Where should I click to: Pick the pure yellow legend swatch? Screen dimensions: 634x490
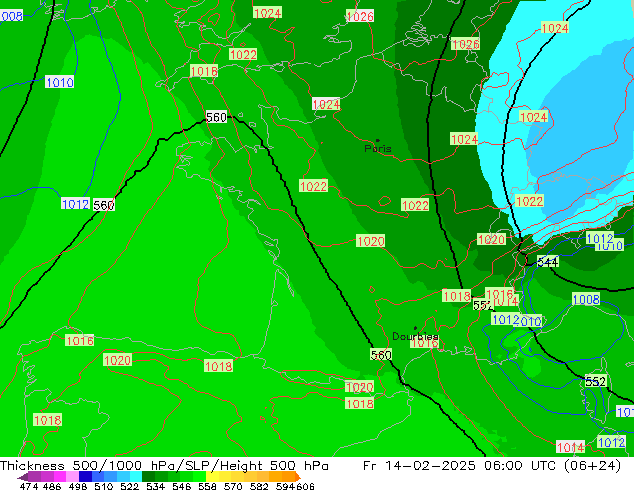coord(212,476)
